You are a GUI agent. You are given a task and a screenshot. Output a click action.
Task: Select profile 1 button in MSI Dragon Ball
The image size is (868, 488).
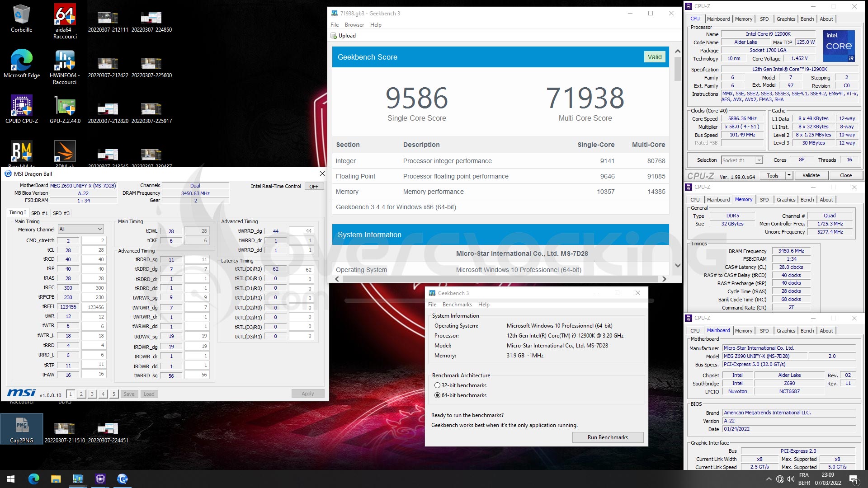(x=71, y=394)
